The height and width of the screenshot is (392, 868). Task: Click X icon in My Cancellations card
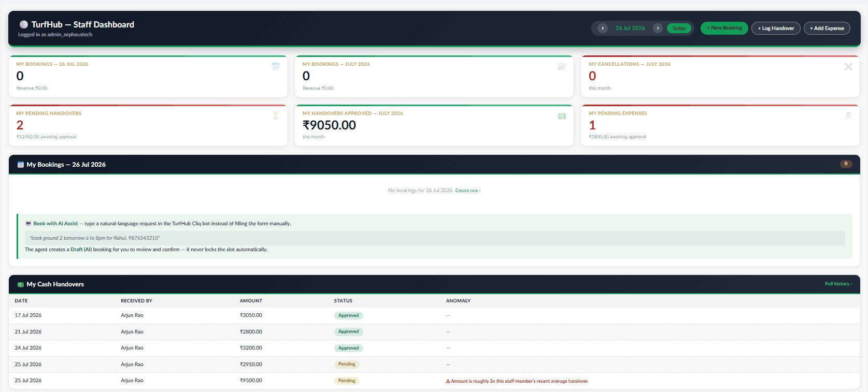click(x=848, y=66)
